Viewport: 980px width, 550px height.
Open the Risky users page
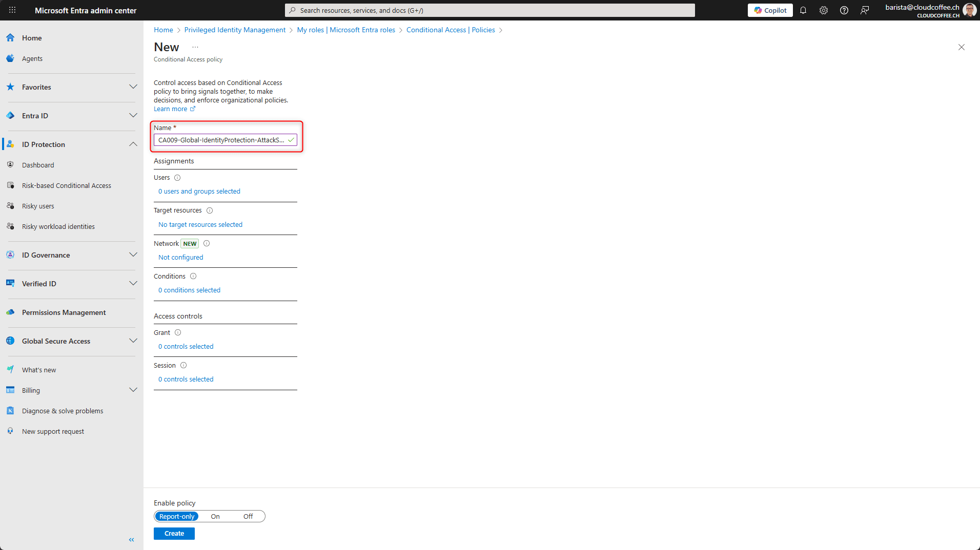tap(37, 206)
